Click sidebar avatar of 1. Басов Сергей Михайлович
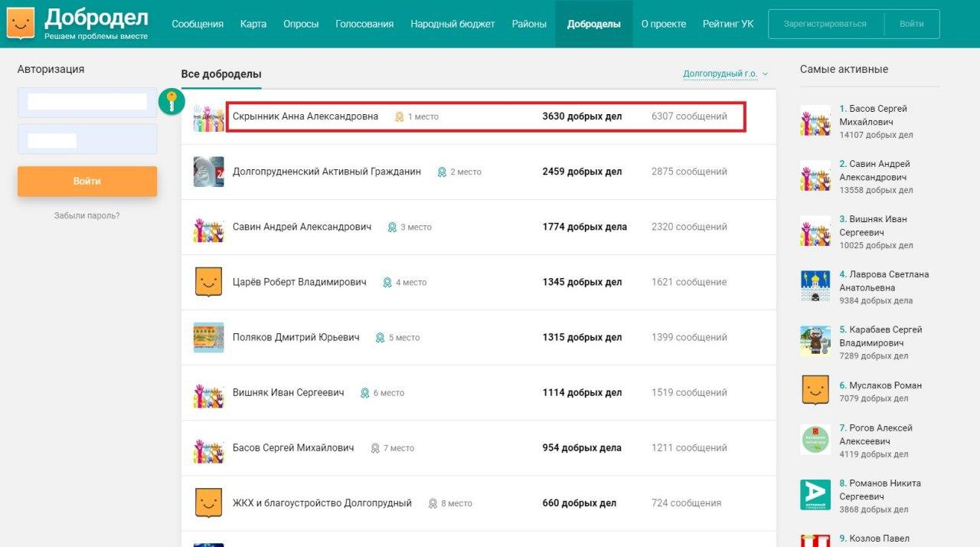Viewport: 980px width, 547px height. coord(815,121)
